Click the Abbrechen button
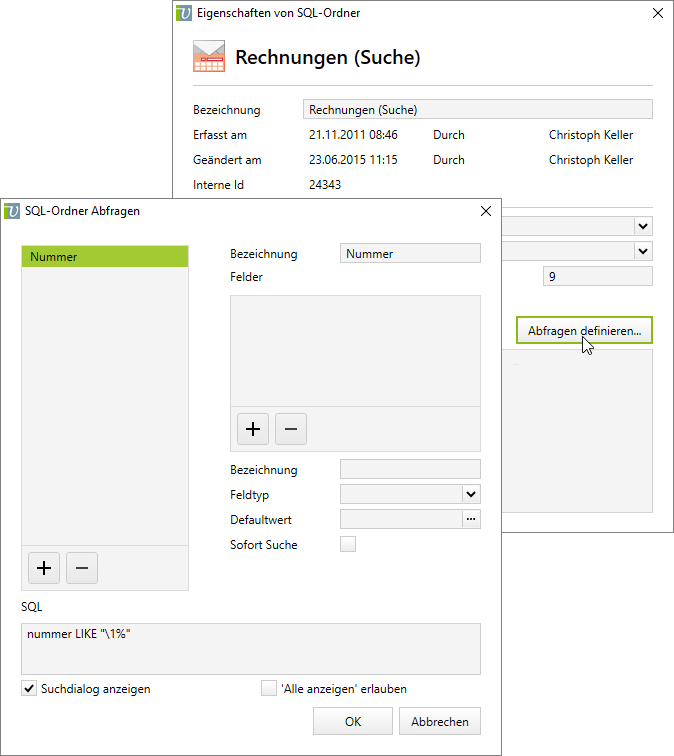The width and height of the screenshot is (674, 756). click(x=440, y=721)
